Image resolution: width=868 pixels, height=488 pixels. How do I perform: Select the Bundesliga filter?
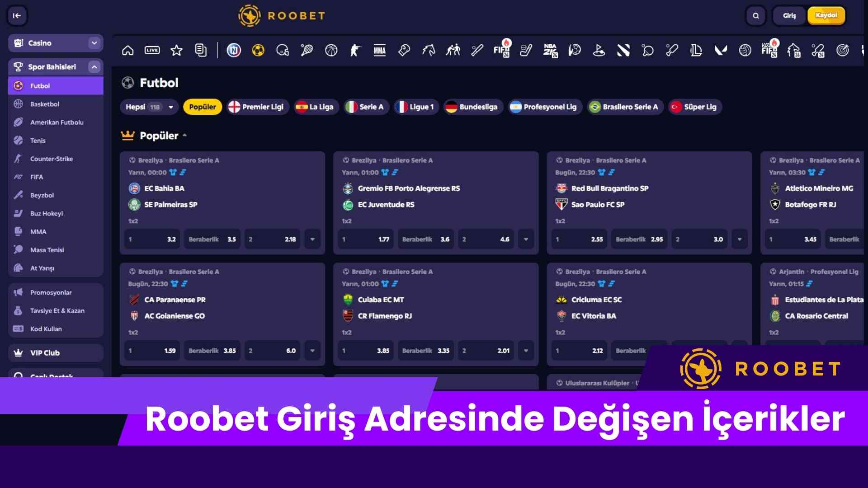(473, 107)
